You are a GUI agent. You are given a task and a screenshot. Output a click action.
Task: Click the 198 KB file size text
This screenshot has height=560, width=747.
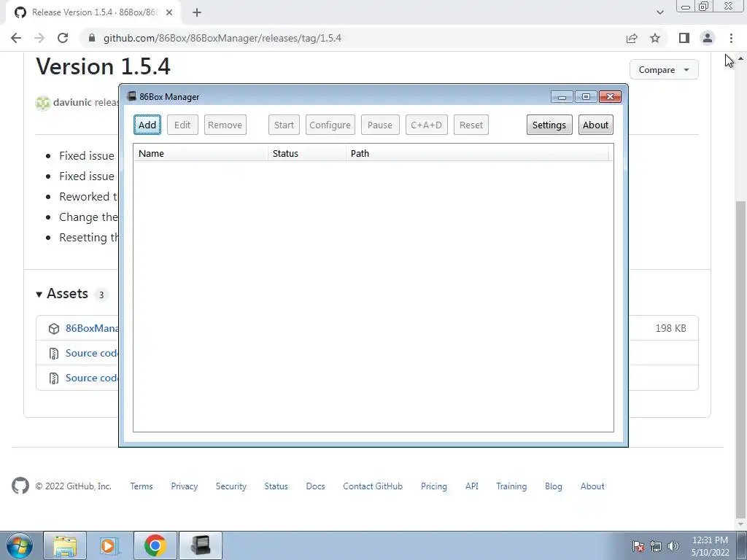(x=671, y=328)
